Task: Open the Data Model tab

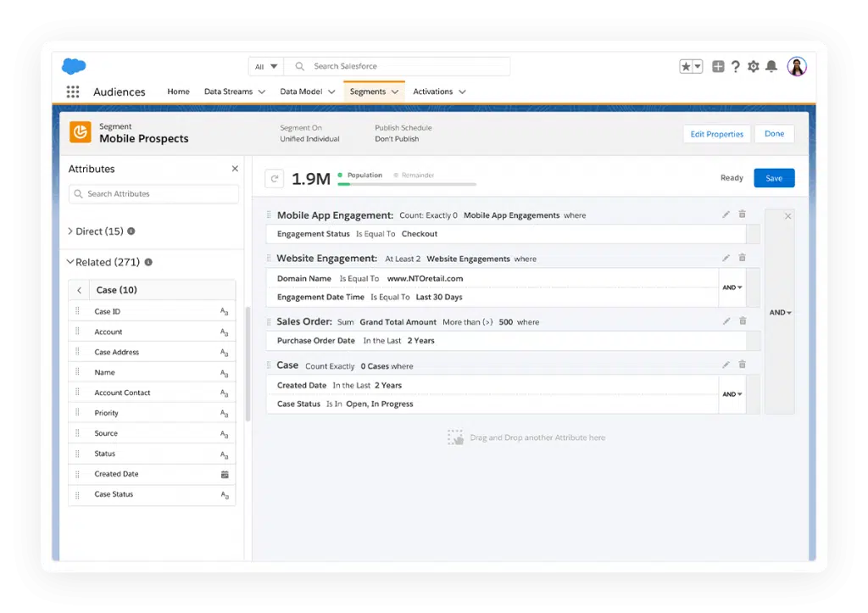Action: pyautogui.click(x=301, y=92)
